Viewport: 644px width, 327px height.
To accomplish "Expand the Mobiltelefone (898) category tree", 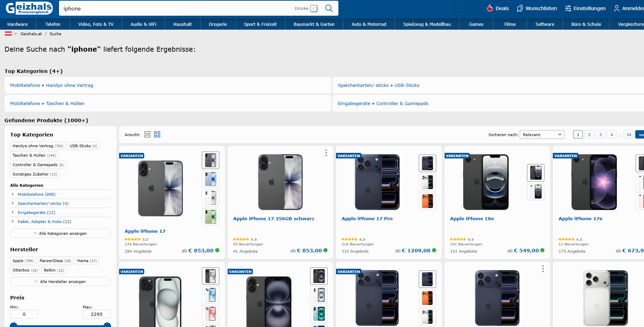I will pos(13,194).
